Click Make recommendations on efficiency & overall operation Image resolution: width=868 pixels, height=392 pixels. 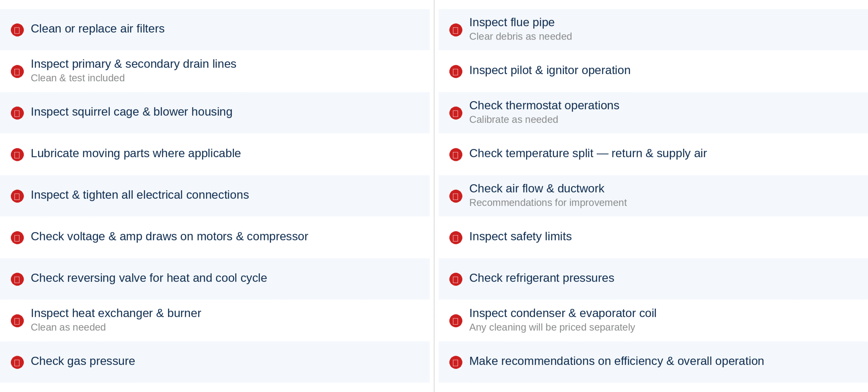click(616, 361)
